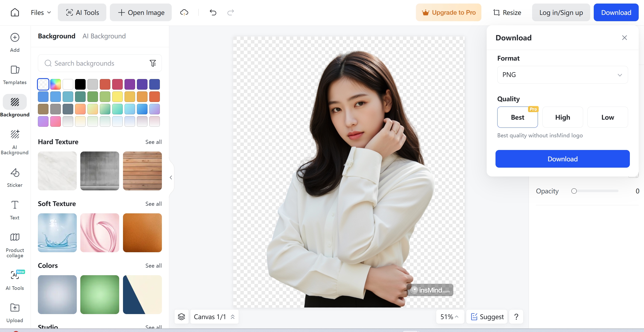The height and width of the screenshot is (332, 644).
Task: Click the cloud sync icon
Action: pyautogui.click(x=184, y=12)
